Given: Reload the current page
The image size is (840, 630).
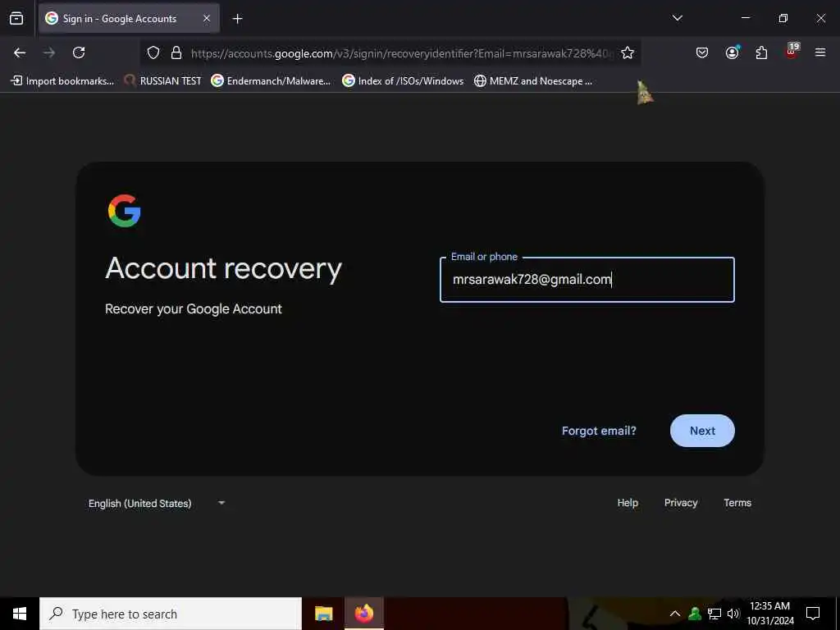Looking at the screenshot, I should pyautogui.click(x=79, y=52).
